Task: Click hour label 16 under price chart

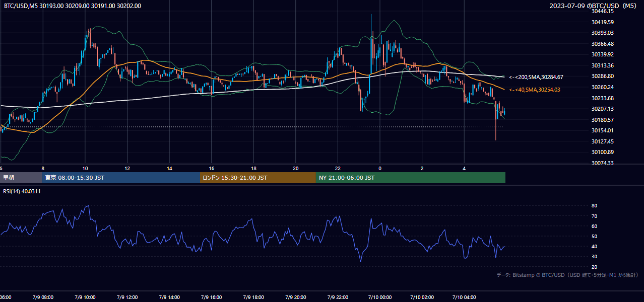Action: [x=212, y=169]
